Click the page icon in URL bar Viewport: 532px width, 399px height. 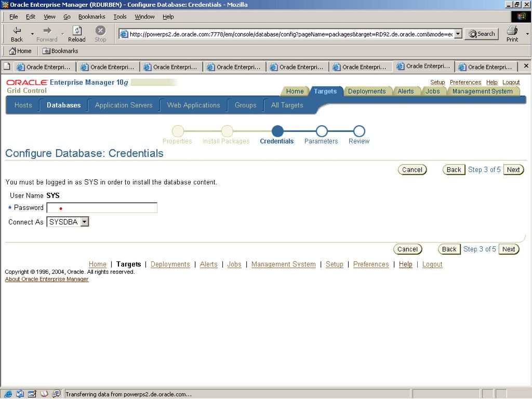(124, 34)
